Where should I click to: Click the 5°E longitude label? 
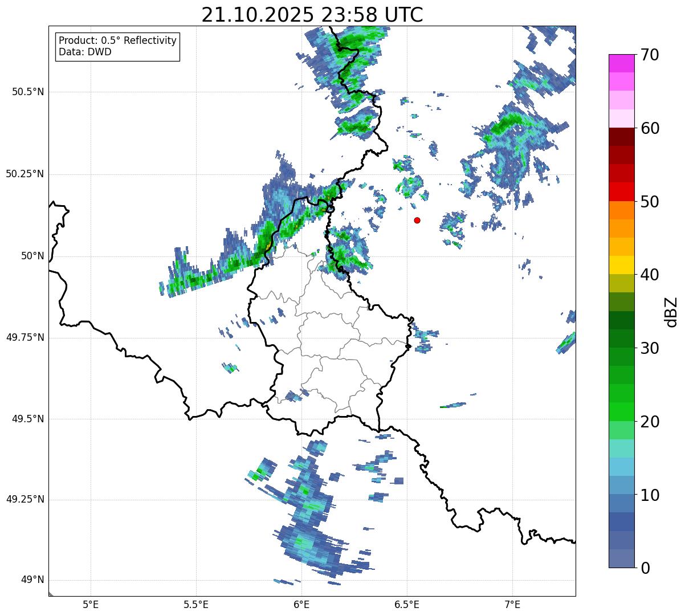91,604
